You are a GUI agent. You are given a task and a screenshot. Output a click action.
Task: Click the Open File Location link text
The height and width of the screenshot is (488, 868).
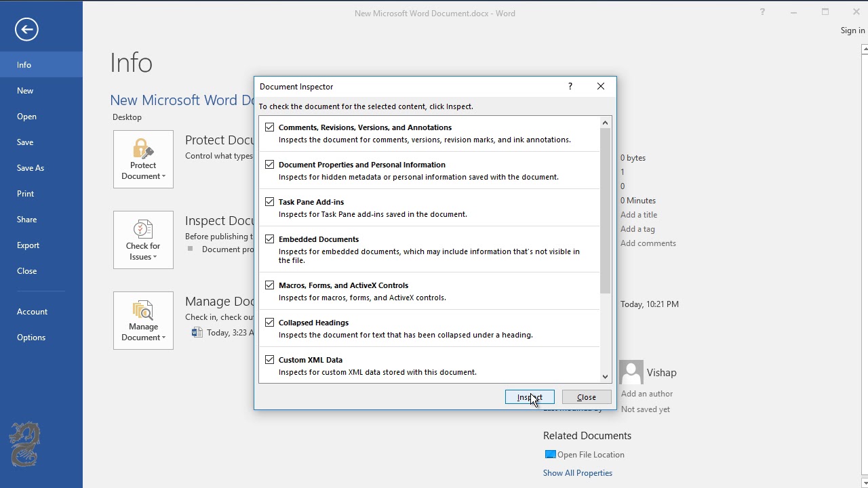[x=591, y=455]
